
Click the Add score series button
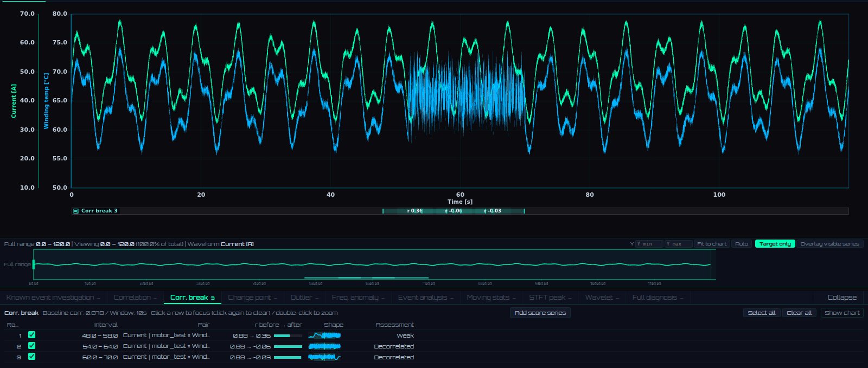540,313
